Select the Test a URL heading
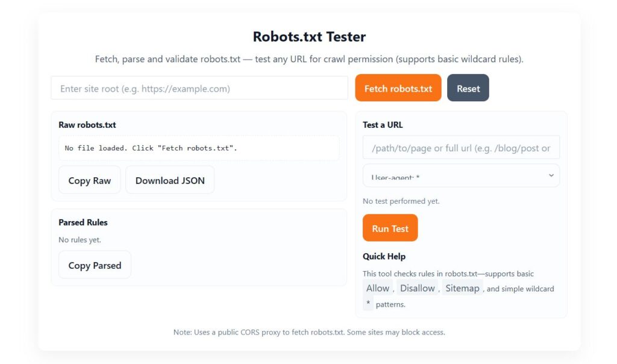 pos(383,125)
